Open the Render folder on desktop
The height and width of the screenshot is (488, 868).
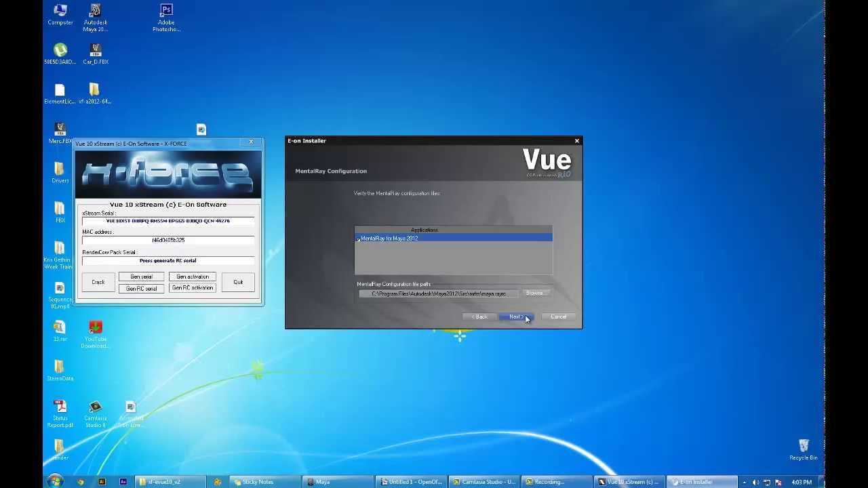click(x=60, y=449)
